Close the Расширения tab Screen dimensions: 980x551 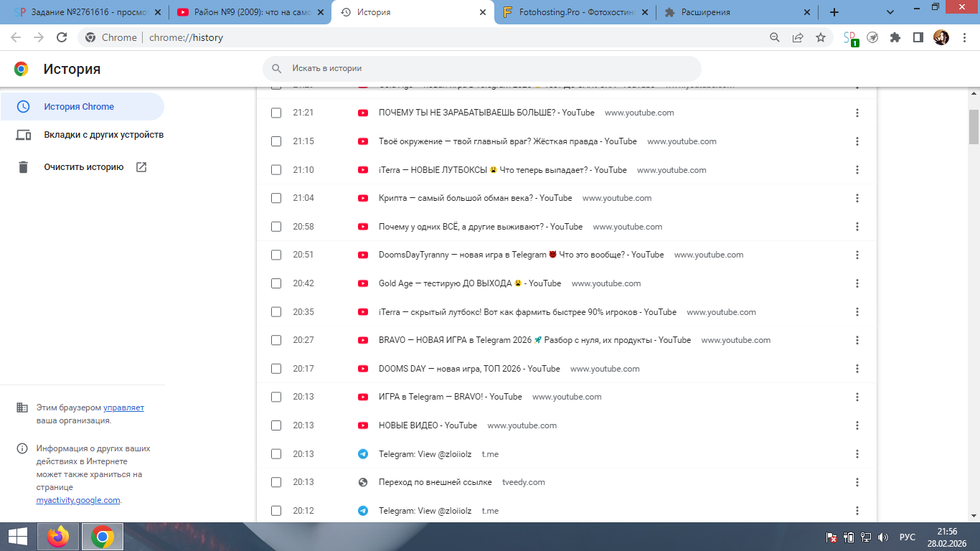pyautogui.click(x=807, y=12)
